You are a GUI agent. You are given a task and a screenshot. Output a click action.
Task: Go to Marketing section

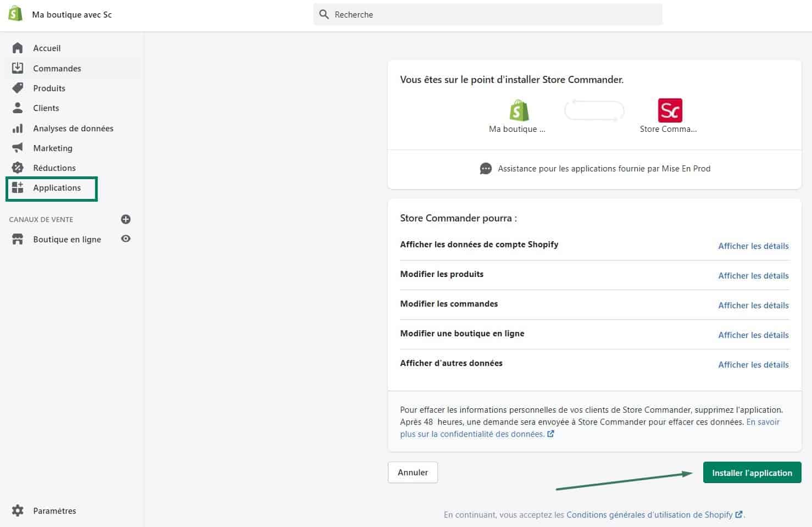(x=53, y=148)
